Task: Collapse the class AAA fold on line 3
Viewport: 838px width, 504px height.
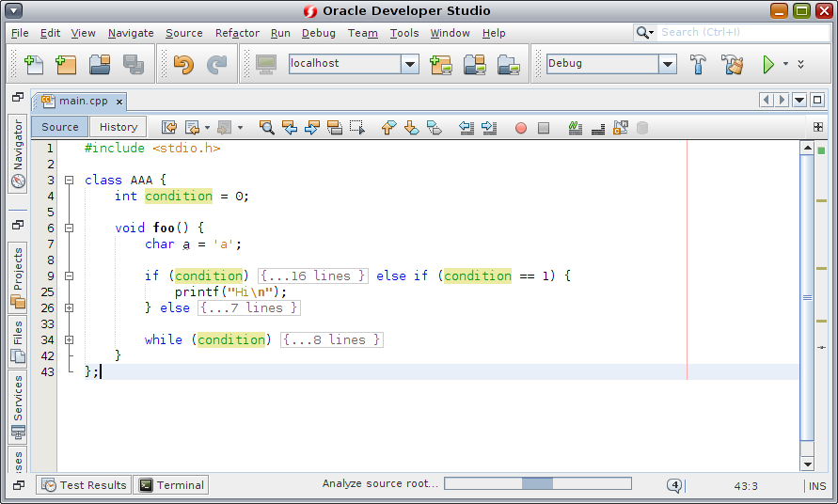Action: [x=69, y=181]
